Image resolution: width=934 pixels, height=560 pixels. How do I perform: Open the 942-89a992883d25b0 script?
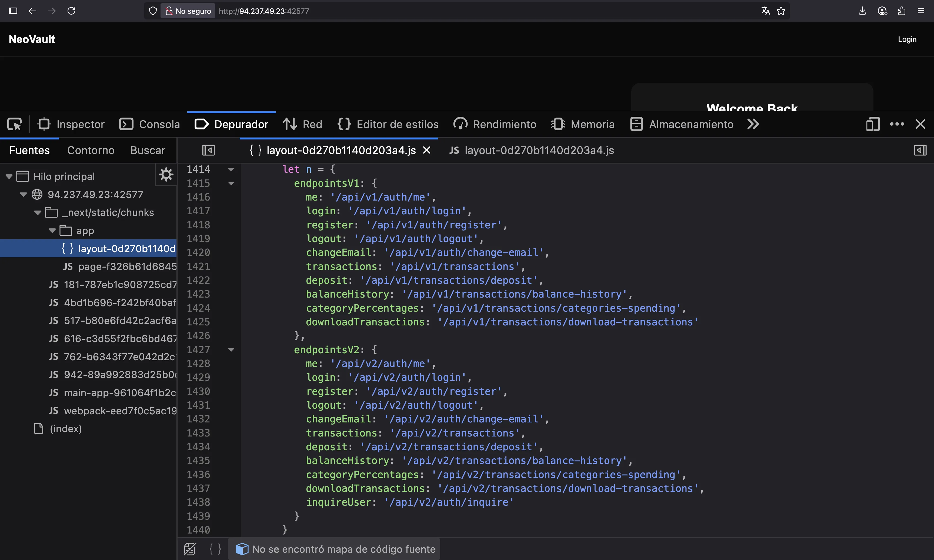click(112, 374)
